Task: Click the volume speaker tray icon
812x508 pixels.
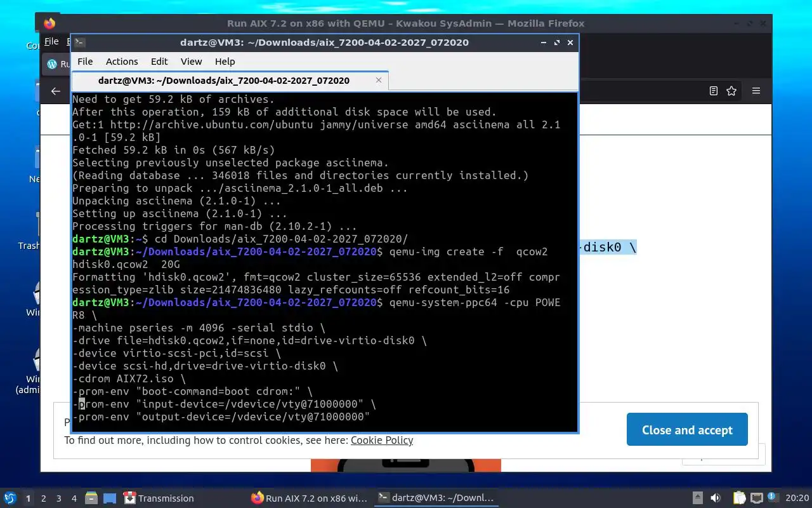Action: [716, 498]
